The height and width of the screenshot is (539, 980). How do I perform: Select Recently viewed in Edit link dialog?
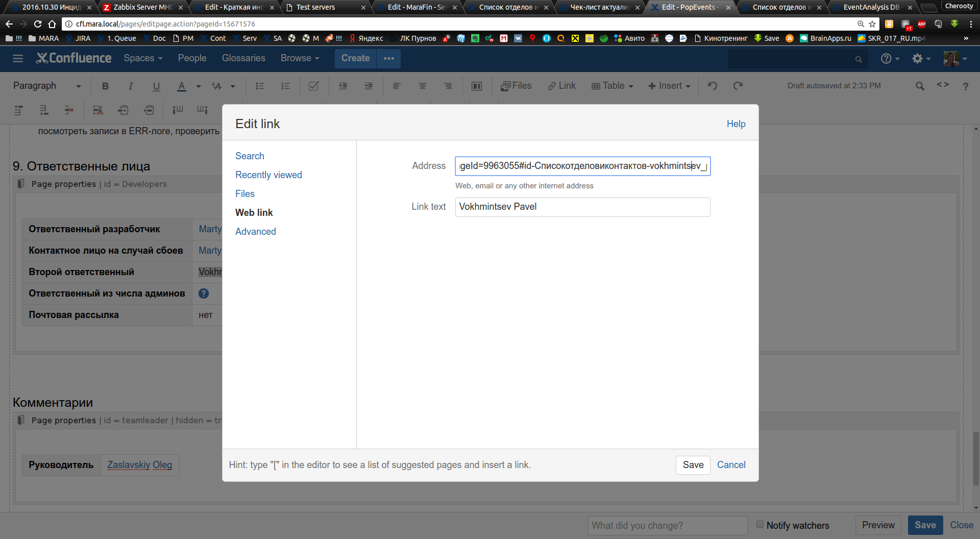click(268, 175)
